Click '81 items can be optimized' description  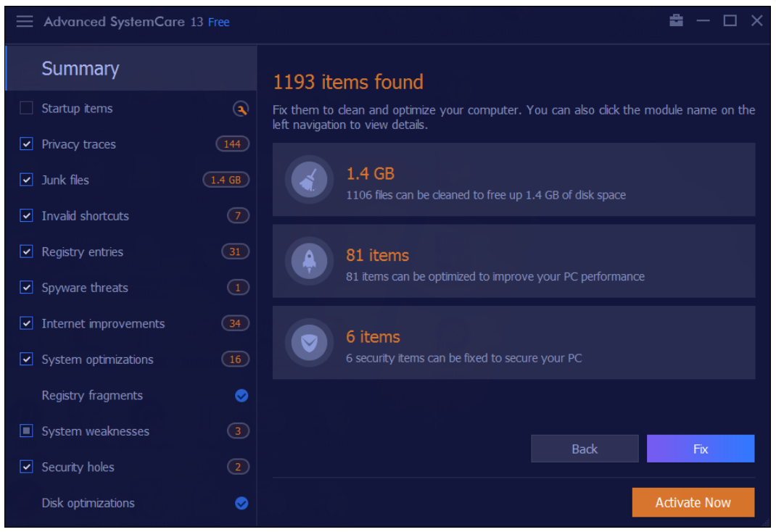(x=495, y=277)
